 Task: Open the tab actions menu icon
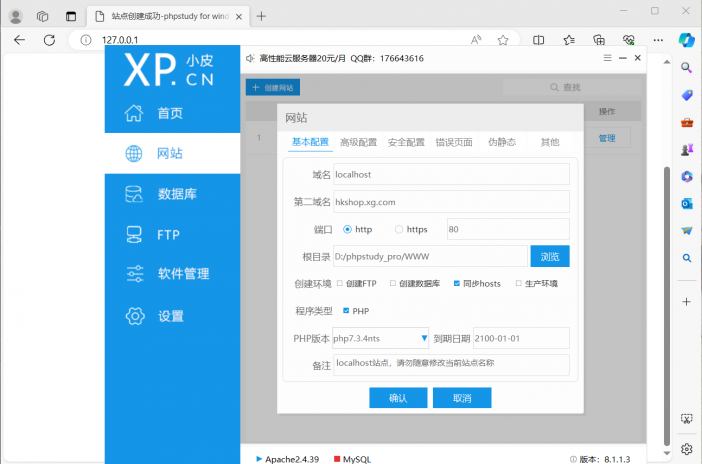(x=71, y=16)
